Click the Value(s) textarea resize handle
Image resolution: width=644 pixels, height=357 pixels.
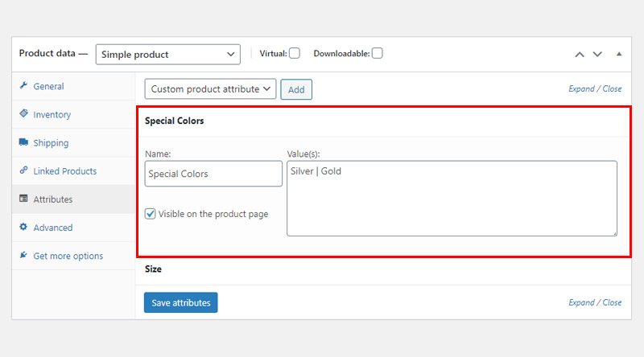(x=614, y=233)
